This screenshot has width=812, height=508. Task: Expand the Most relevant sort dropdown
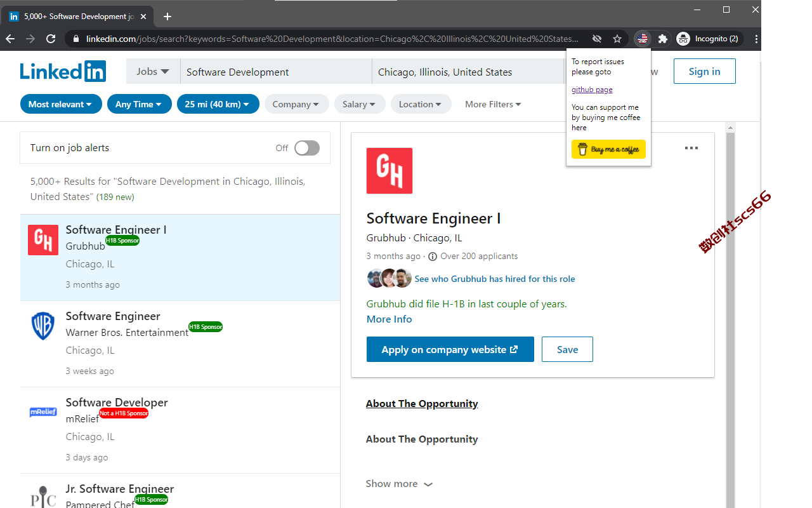coord(61,104)
